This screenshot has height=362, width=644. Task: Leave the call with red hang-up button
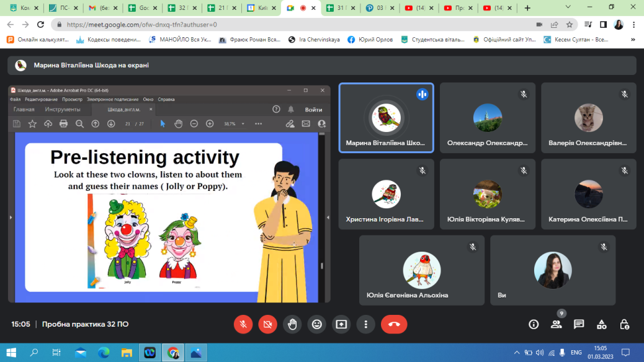click(393, 324)
